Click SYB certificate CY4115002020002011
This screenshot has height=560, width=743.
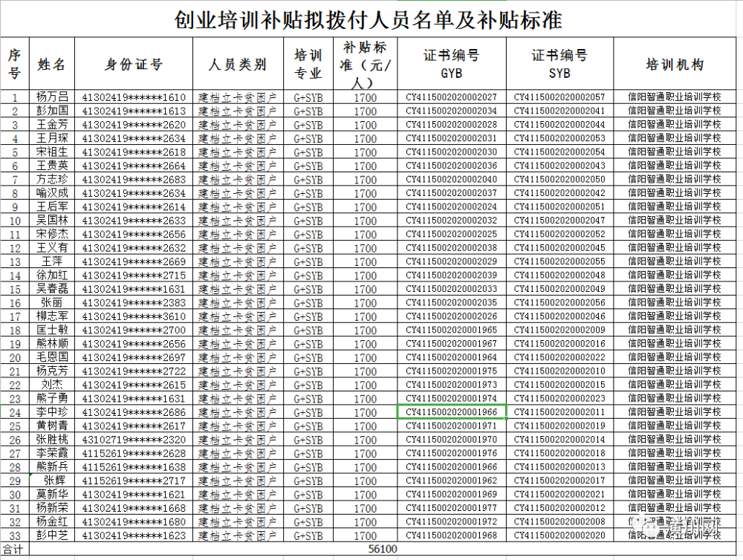coord(559,412)
